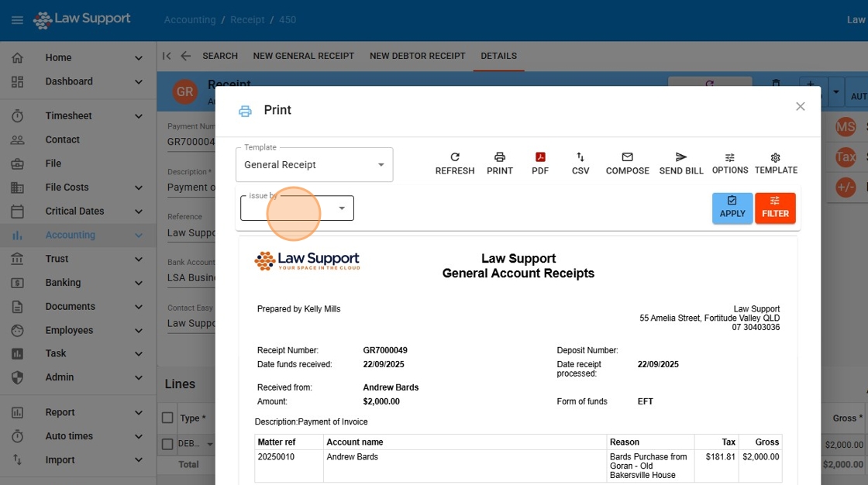Click receipt number GR7000049 in preview
The width and height of the screenshot is (868, 485).
click(384, 350)
